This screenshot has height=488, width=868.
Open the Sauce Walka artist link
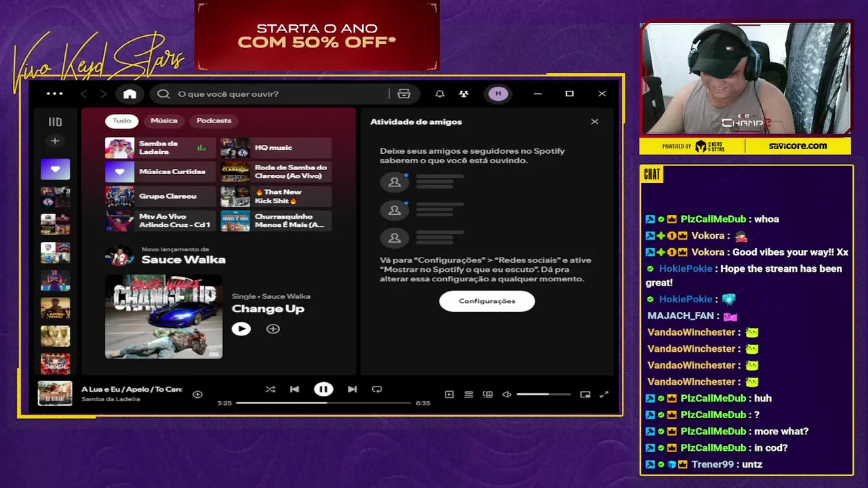pos(183,260)
